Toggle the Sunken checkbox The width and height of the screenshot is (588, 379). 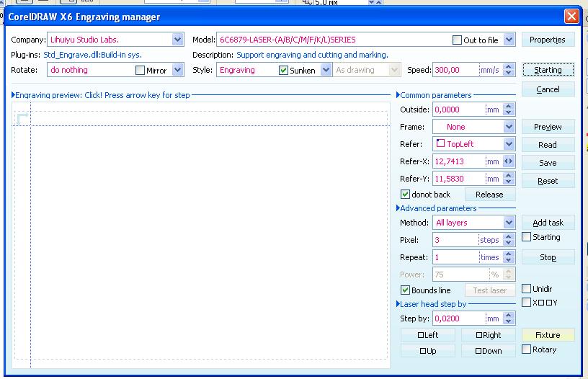(x=283, y=70)
